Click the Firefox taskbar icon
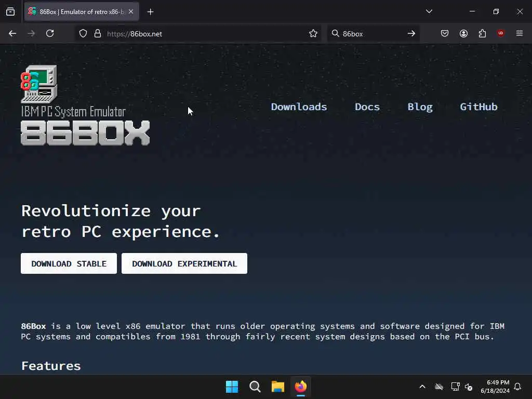Image resolution: width=532 pixels, height=399 pixels. click(301, 387)
